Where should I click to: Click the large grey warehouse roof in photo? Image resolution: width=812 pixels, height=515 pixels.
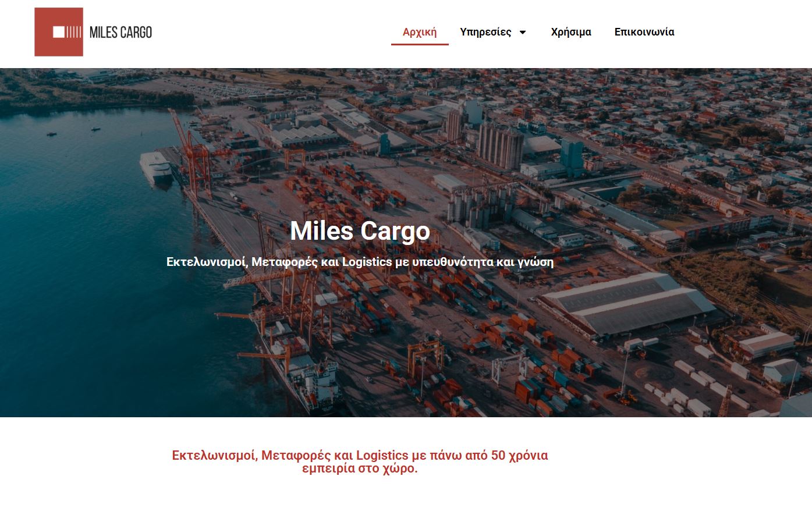(x=626, y=303)
